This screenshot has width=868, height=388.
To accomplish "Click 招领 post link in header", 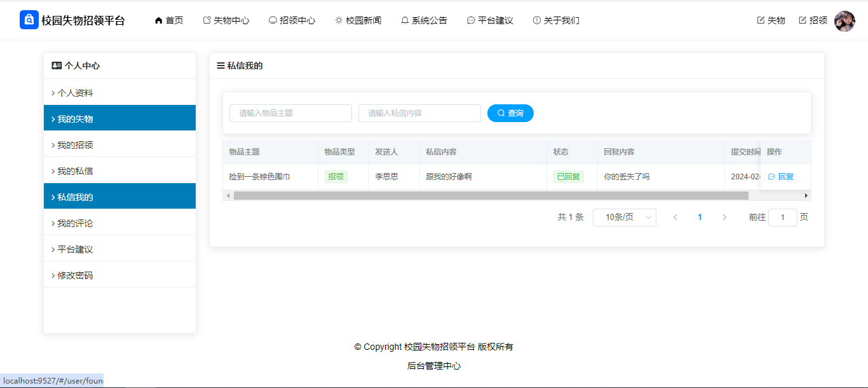I will [x=813, y=20].
